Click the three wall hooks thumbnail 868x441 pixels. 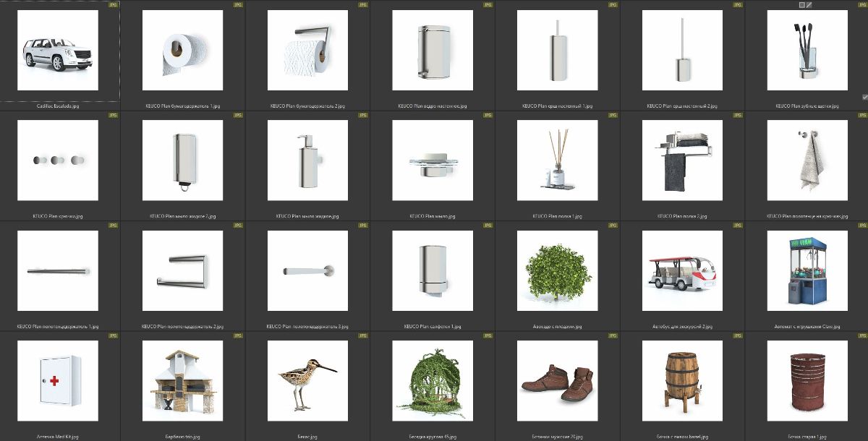point(57,160)
